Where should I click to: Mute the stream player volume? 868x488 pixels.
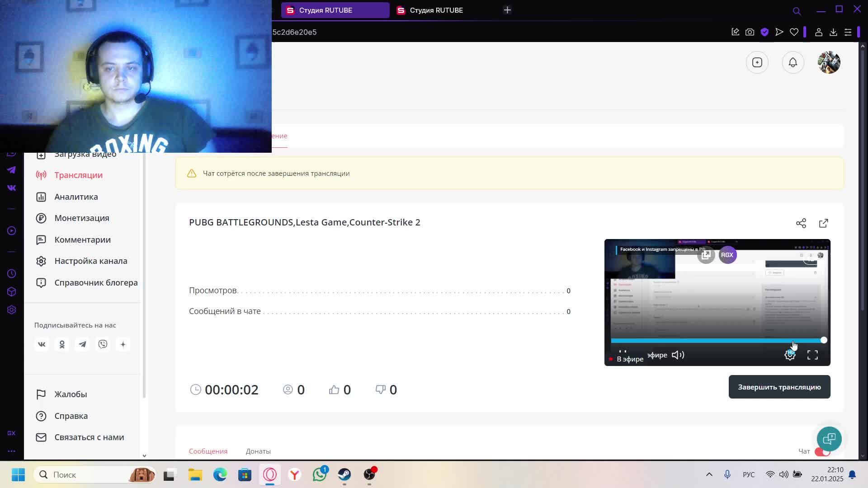tap(677, 355)
